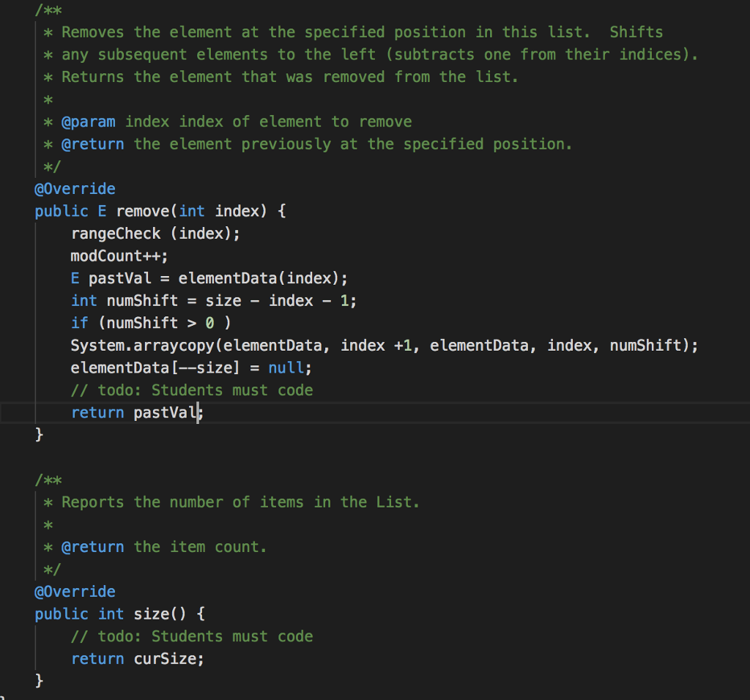This screenshot has width=750, height=700.
Task: Click the "Reports the number of items" comment
Action: click(240, 502)
